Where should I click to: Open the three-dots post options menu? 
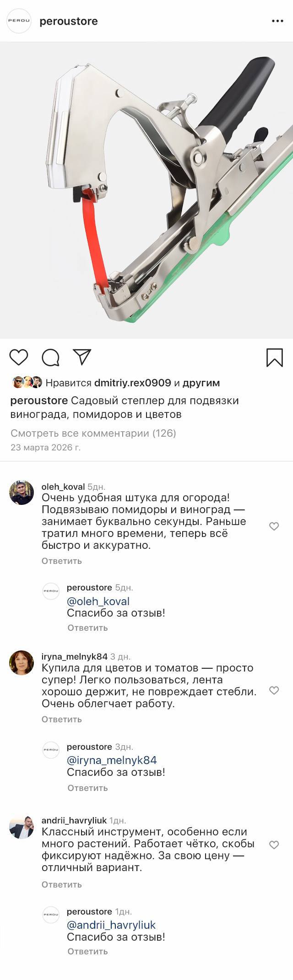pyautogui.click(x=277, y=21)
